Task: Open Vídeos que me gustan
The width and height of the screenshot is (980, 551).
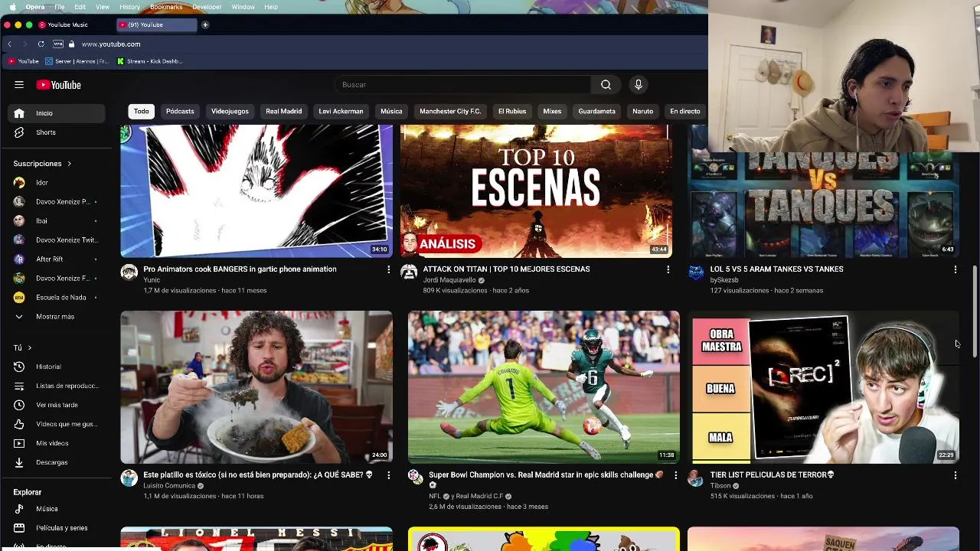Action: 57,424
